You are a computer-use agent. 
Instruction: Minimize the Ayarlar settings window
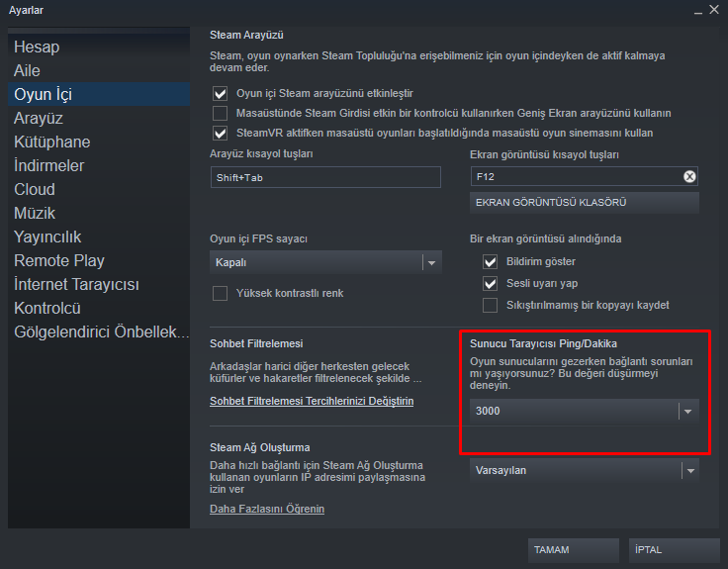(697, 11)
